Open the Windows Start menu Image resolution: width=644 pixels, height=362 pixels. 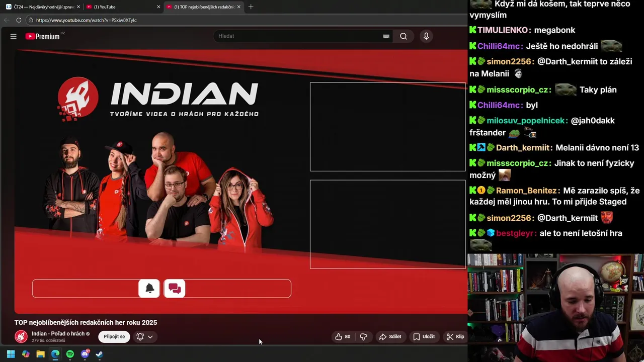(x=11, y=354)
